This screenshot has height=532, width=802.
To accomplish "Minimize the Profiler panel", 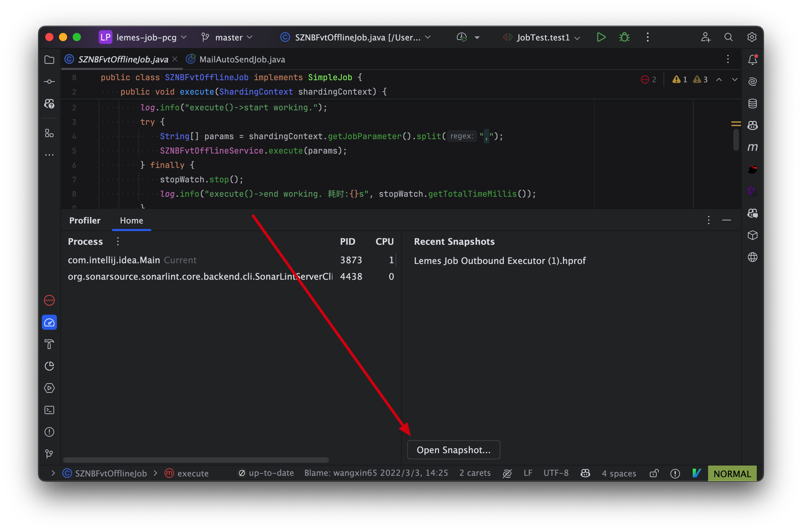I will tap(727, 220).
